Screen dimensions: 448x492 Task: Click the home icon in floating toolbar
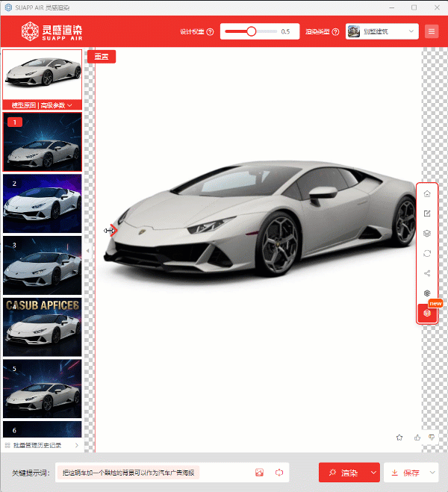pyautogui.click(x=427, y=193)
